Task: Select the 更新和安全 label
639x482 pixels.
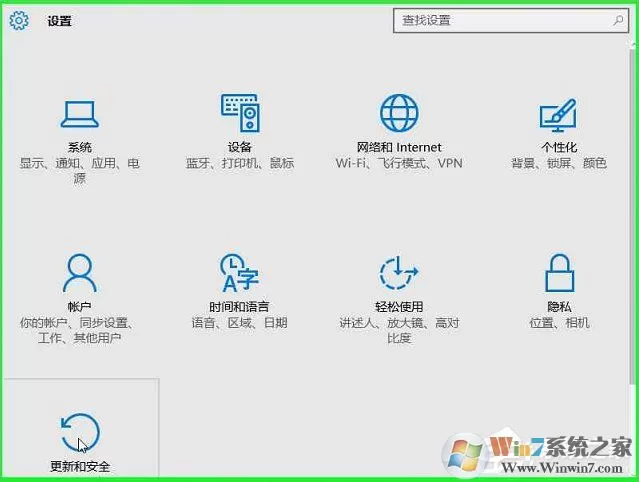Action: point(80,466)
